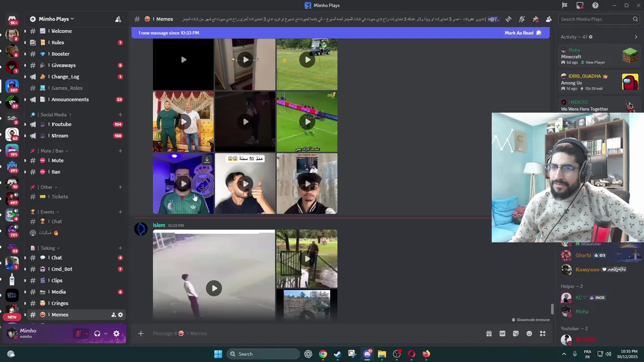Add channel to Talking category
The image size is (644, 362).
pos(120,248)
